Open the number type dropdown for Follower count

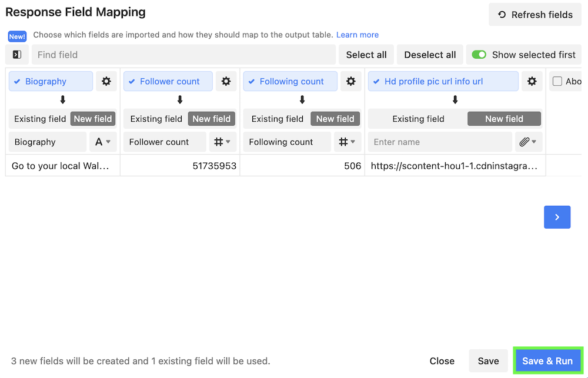click(223, 142)
